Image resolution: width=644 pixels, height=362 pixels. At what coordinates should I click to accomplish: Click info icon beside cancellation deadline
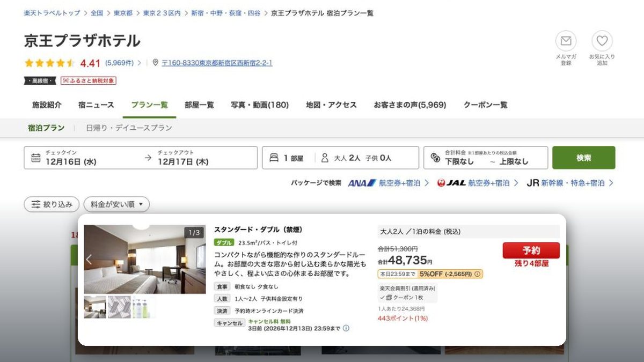346,328
